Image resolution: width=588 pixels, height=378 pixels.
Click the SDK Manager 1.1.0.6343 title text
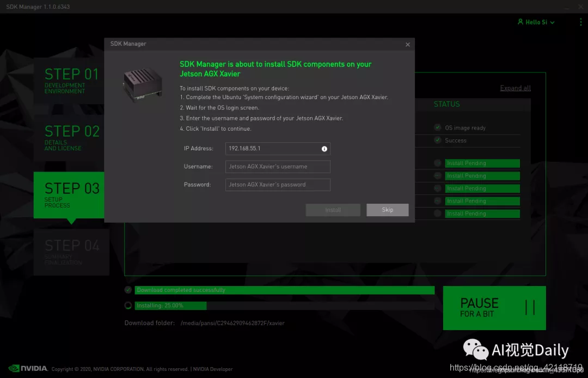coord(38,7)
